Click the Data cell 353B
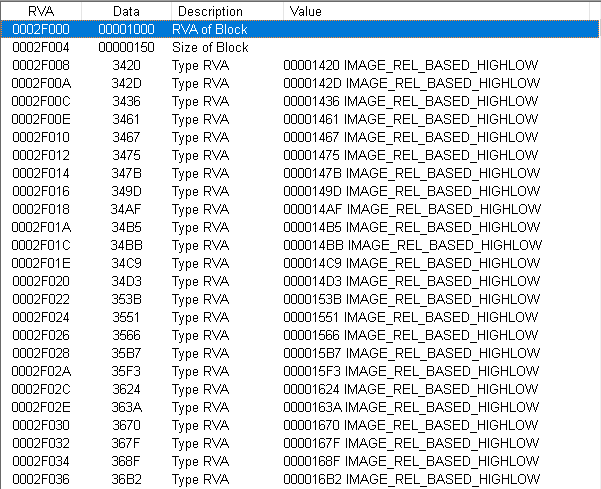Viewport: 601px width, 489px height. point(126,300)
